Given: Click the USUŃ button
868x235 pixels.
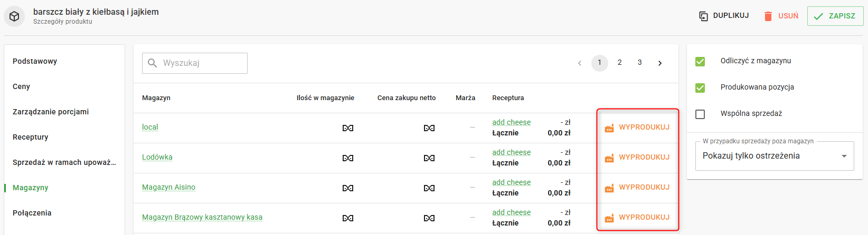Looking at the screenshot, I should 781,16.
